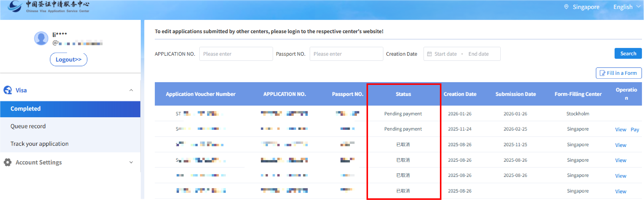This screenshot has height=200, width=644.
Task: Click the Visa globe icon in sidebar
Action: coord(8,90)
